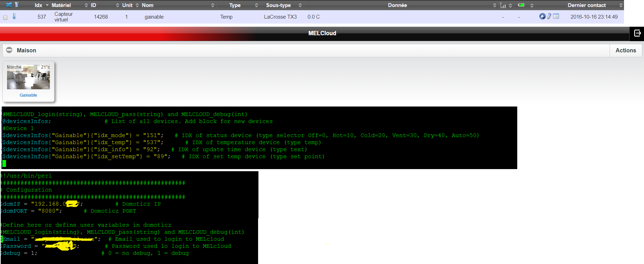Click the 'Marche' status on Gainable card

(x=14, y=67)
